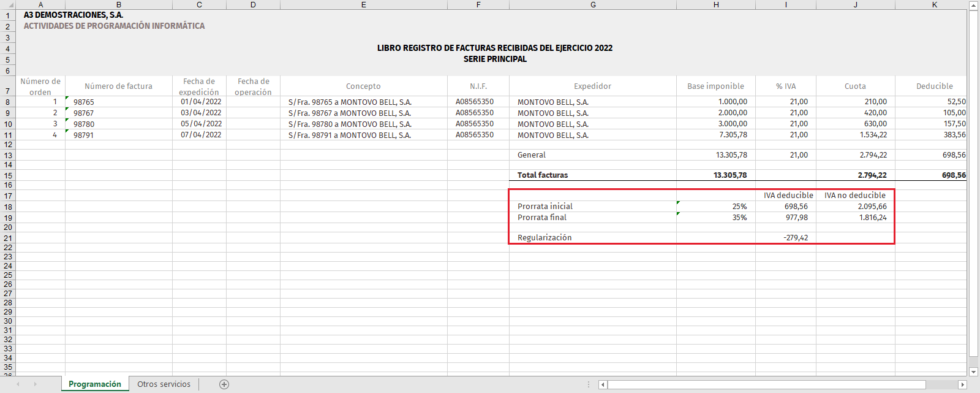Click the horizontal scrollbar left arrow
This screenshot has width=980, height=393.
603,384
